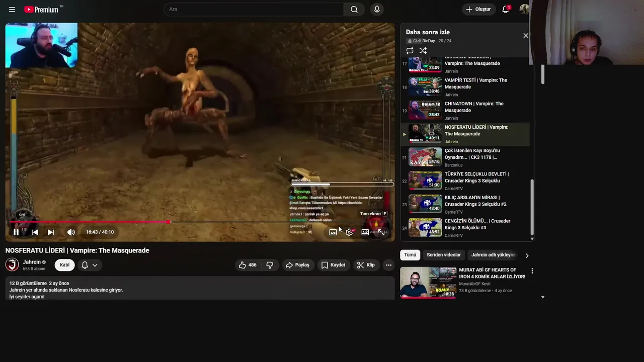Dislike the video

pyautogui.click(x=270, y=265)
